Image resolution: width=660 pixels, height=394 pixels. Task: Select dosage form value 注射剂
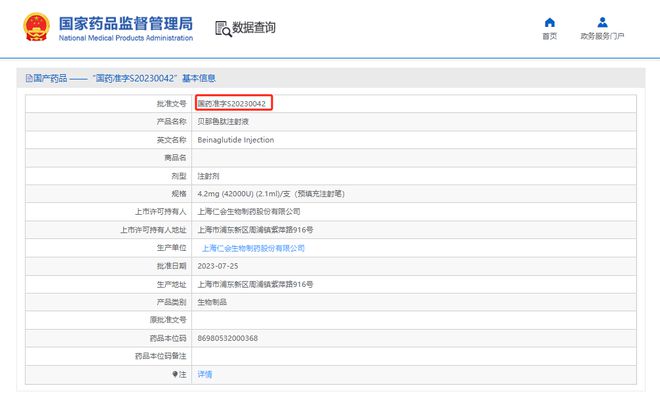(208, 176)
